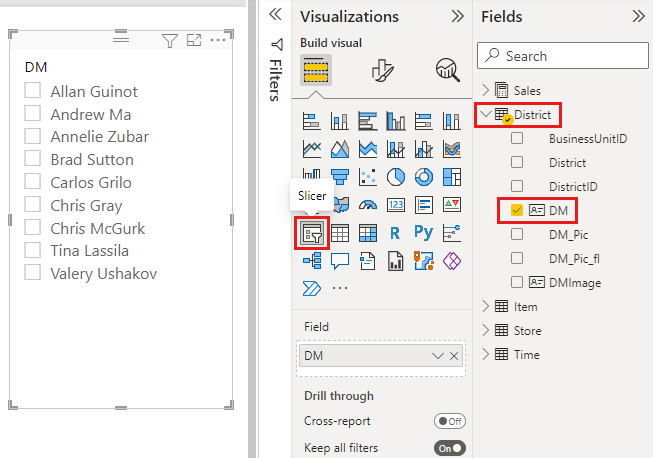Tick the Allan Guinot slicer checkbox

[32, 90]
